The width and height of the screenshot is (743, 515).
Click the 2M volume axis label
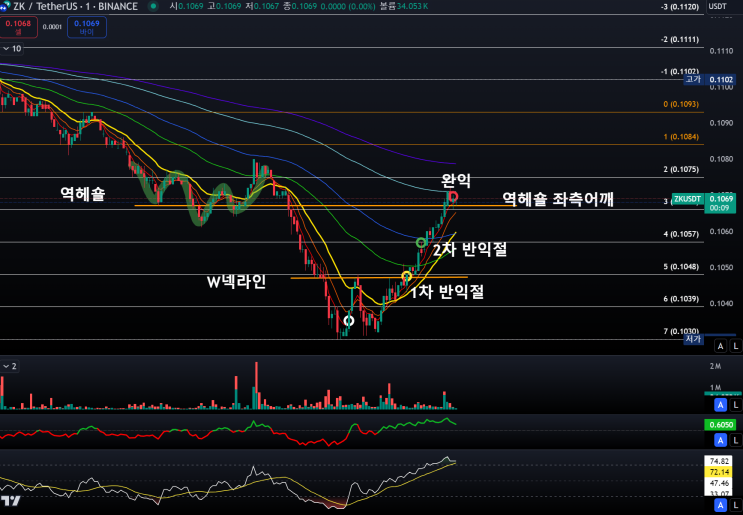(x=715, y=366)
